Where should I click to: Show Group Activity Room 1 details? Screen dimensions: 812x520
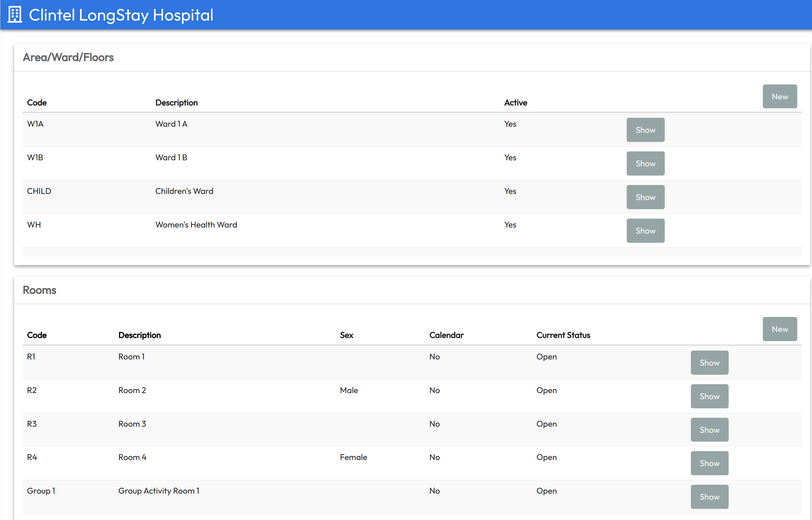[x=709, y=497]
